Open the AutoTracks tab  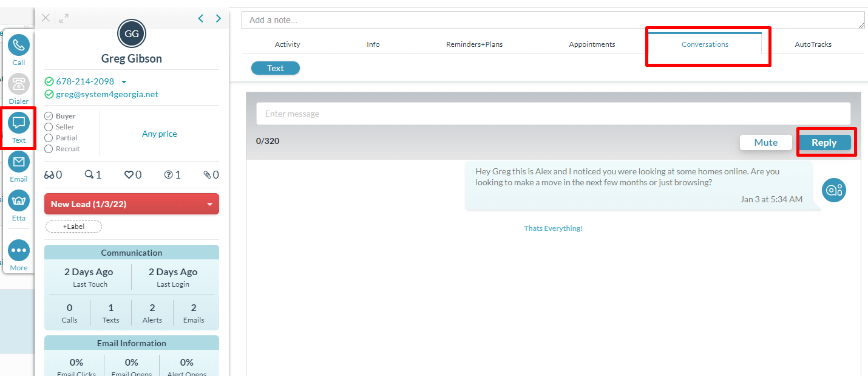click(x=813, y=44)
